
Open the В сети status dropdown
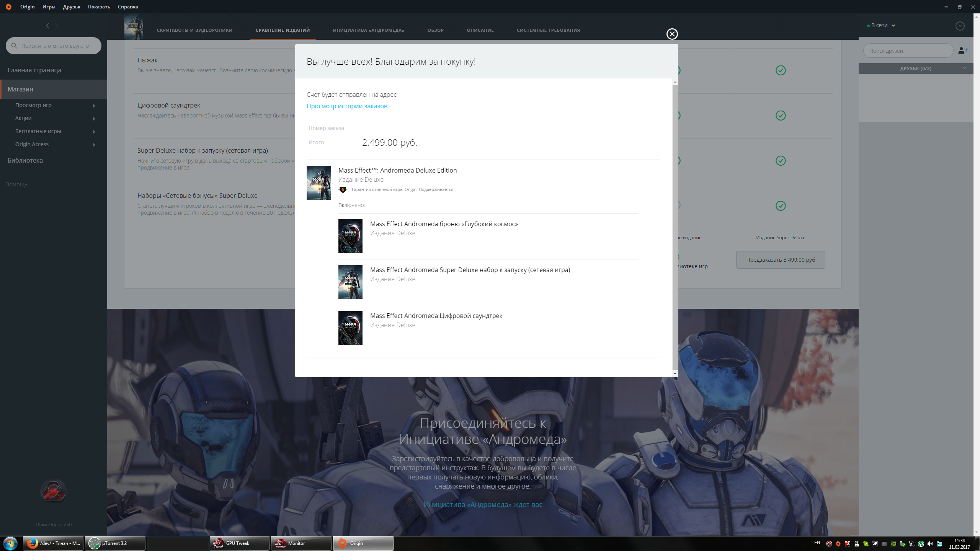(x=882, y=26)
